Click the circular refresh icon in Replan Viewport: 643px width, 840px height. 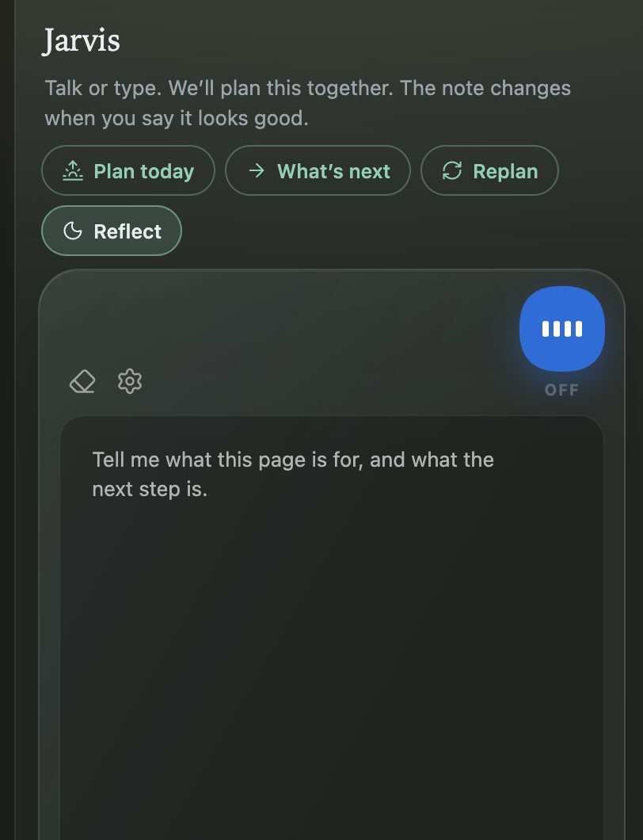coord(452,171)
